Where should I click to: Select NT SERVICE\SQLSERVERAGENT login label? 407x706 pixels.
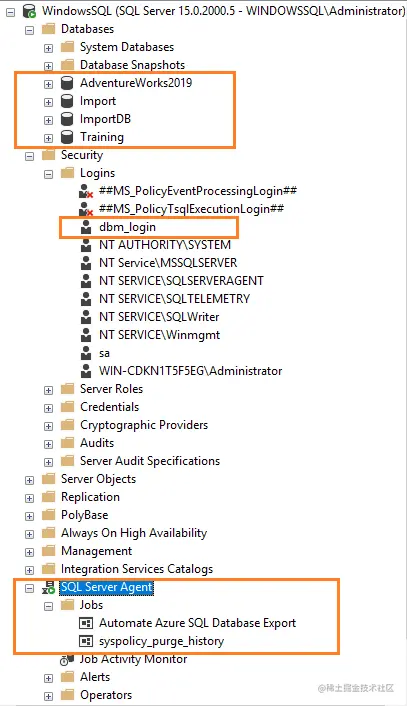click(181, 281)
